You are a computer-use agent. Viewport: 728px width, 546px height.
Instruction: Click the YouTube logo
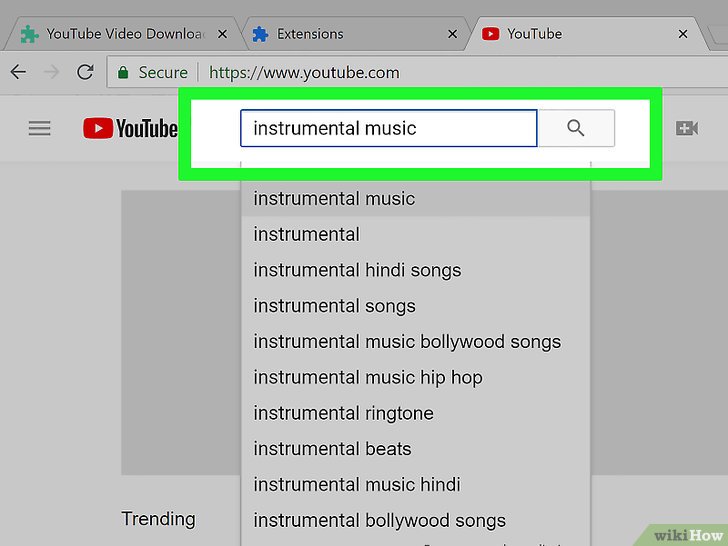tap(130, 129)
